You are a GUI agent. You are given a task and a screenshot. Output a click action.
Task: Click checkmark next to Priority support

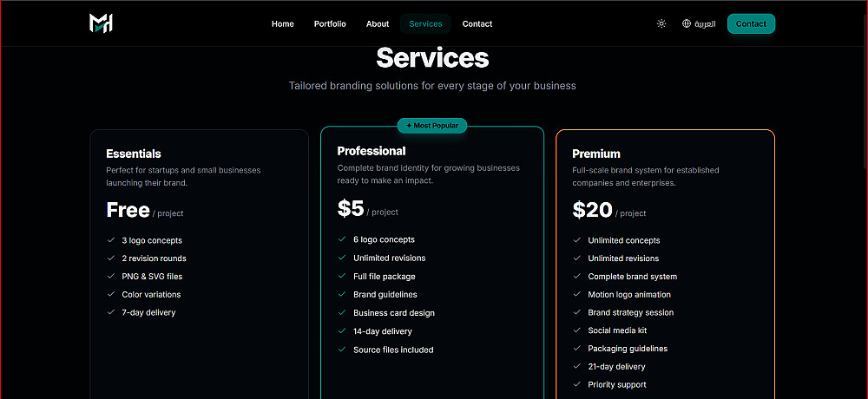click(x=577, y=384)
